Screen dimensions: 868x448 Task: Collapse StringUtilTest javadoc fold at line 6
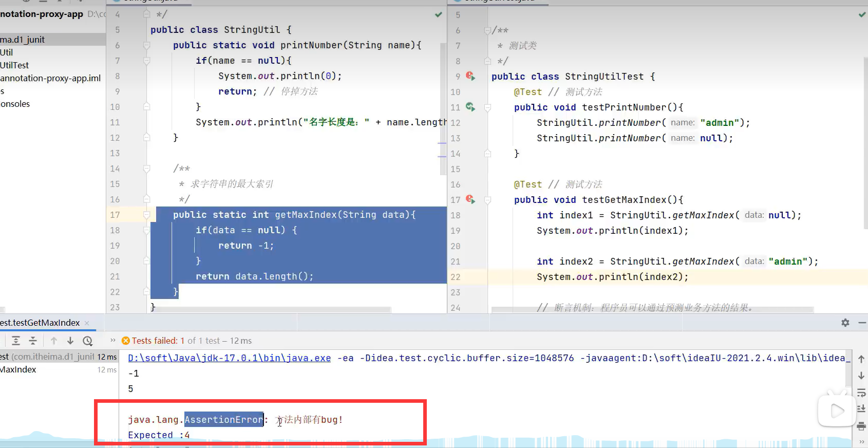(487, 30)
